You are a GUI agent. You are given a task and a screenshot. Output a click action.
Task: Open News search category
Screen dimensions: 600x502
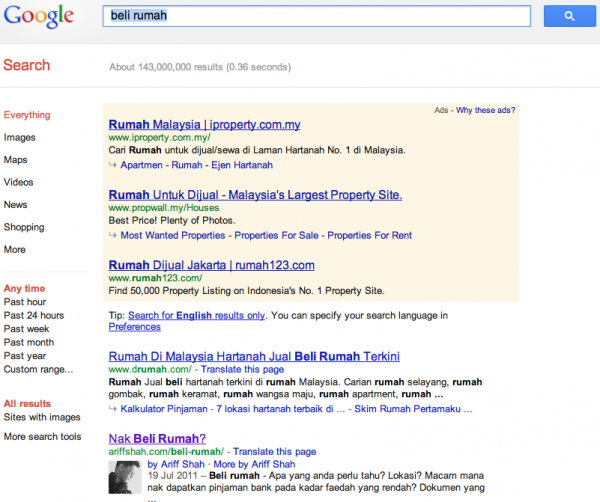pyautogui.click(x=16, y=204)
